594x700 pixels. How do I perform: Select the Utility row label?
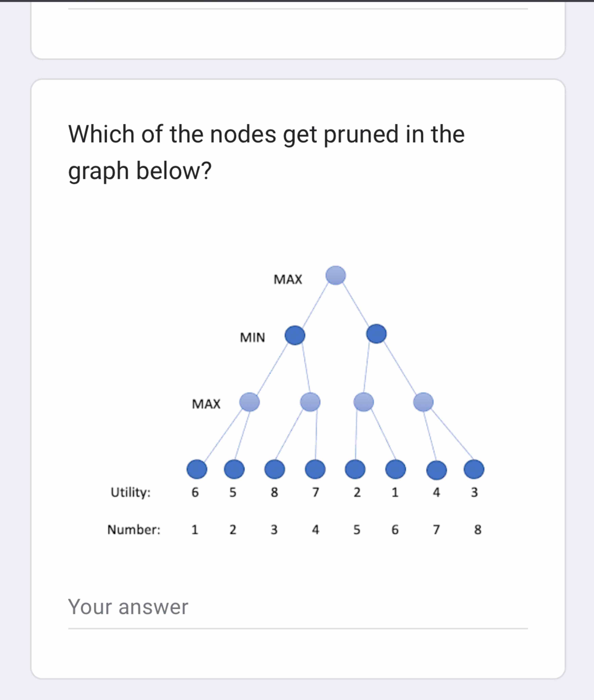[131, 491]
